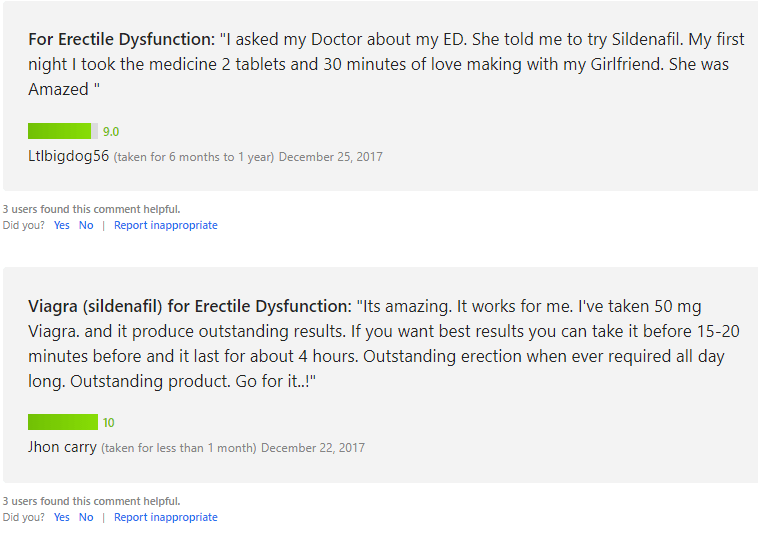Click the word 'Amazed' in first review
The height and width of the screenshot is (534, 758).
pos(58,89)
